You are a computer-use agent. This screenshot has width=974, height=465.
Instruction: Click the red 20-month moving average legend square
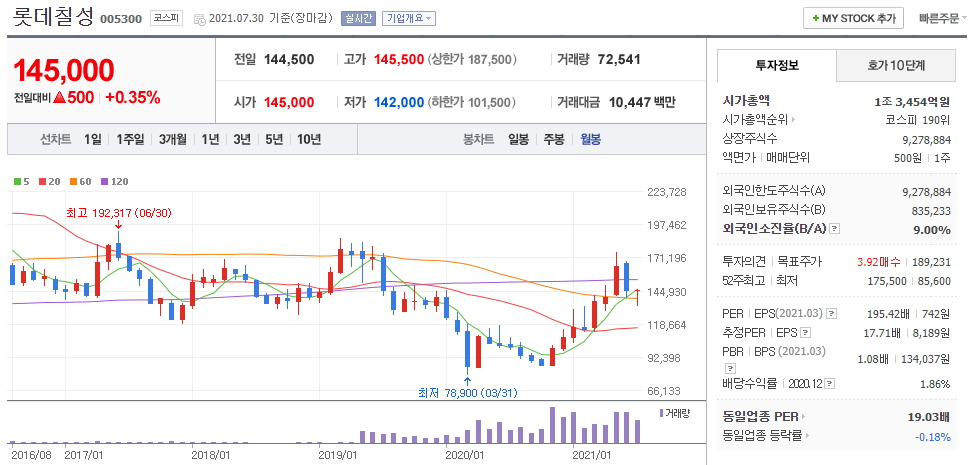43,182
